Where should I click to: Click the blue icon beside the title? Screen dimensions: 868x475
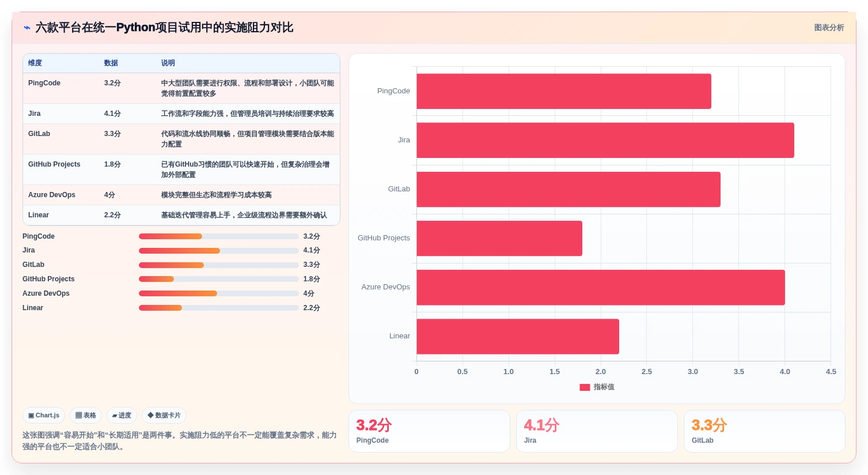(26, 28)
